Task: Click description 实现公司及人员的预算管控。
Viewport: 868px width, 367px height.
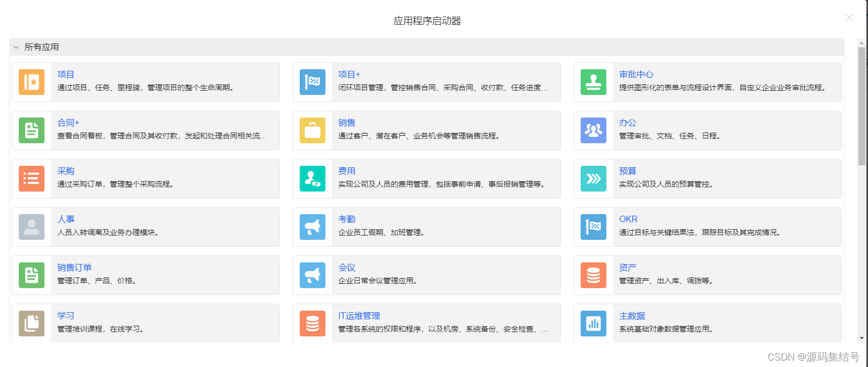Action: click(x=666, y=184)
